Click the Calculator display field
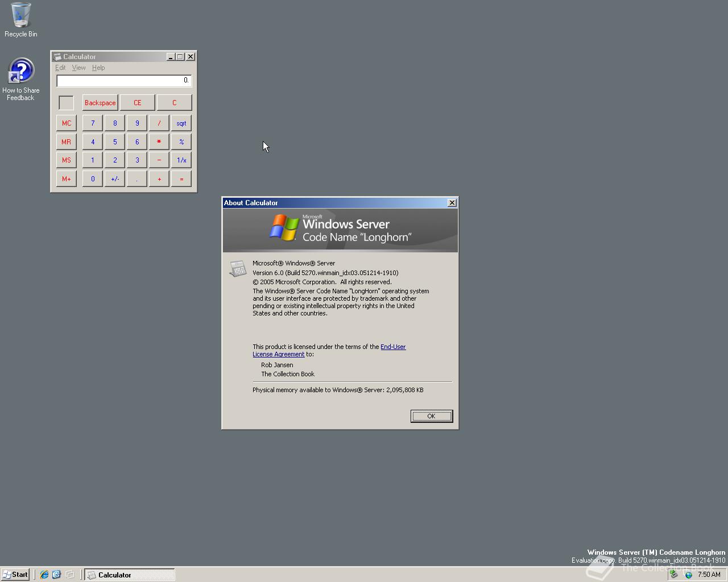728x582 pixels. (124, 81)
